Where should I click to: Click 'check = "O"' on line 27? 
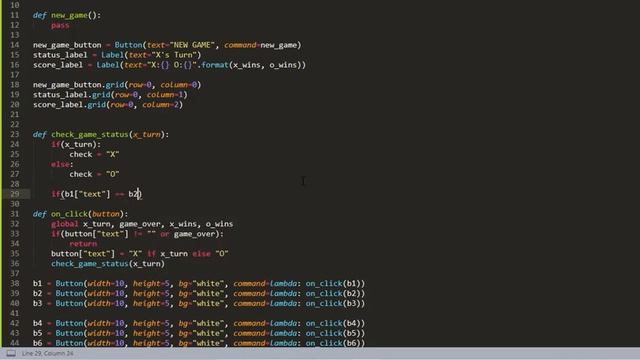[94, 174]
